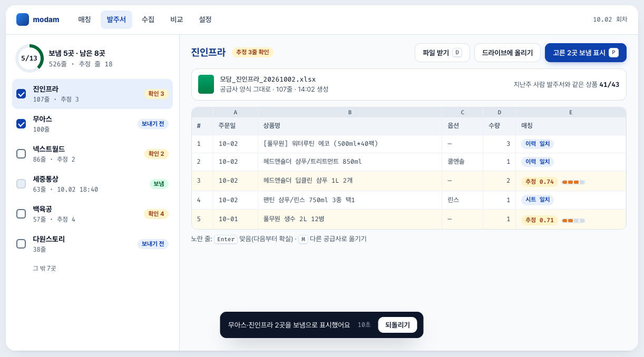Expand the 그 밖 7곳 list

(44, 269)
